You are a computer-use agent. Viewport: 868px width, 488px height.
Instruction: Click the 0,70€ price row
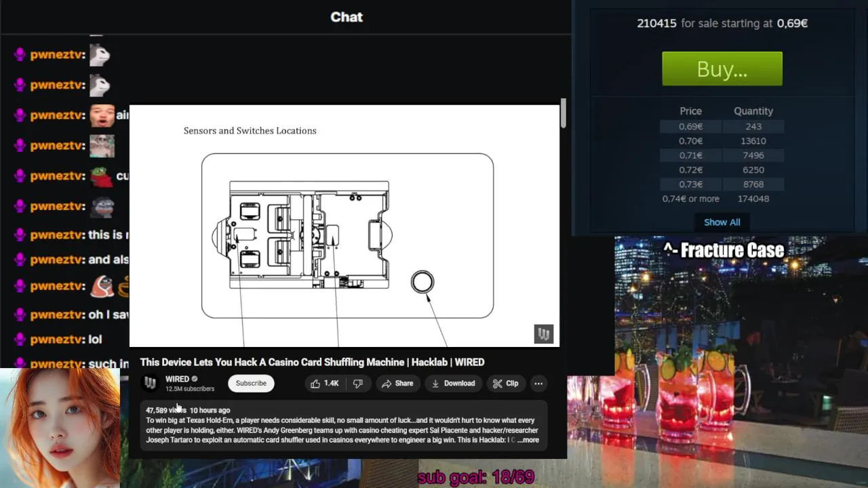point(722,141)
